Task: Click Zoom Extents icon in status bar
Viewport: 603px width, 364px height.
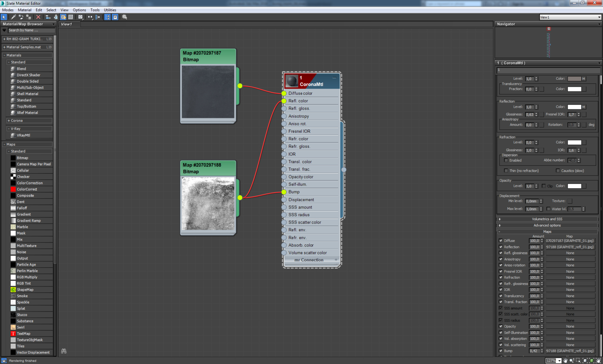Action: point(585,360)
